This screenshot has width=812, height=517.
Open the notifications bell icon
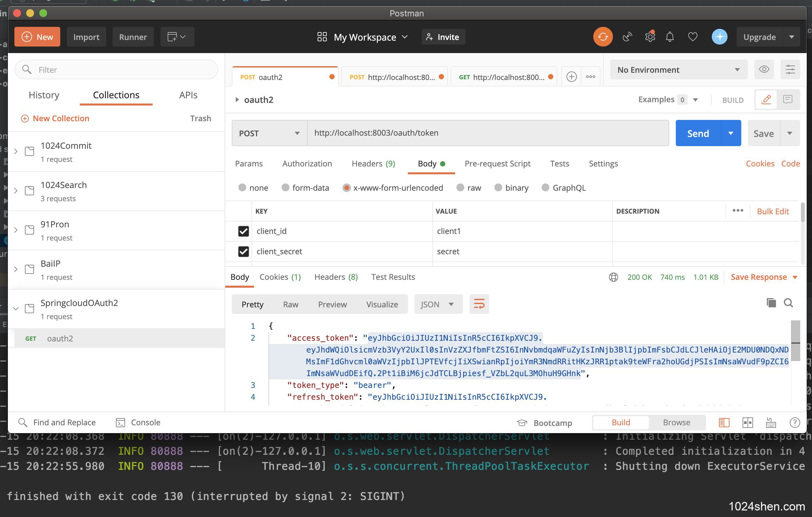point(670,37)
